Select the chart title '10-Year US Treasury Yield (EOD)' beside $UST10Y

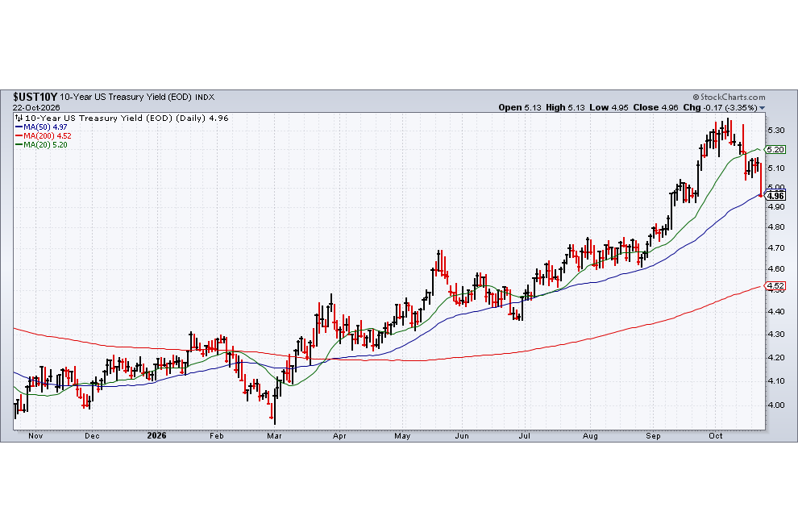(x=126, y=97)
